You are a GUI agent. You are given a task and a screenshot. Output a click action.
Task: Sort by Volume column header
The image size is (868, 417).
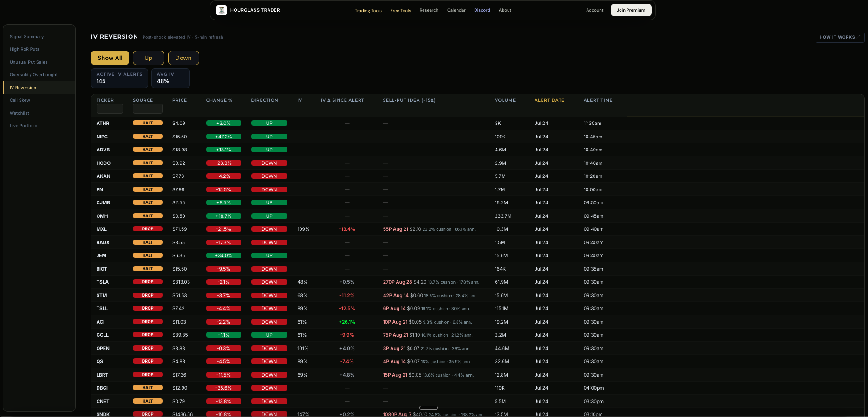pos(505,100)
